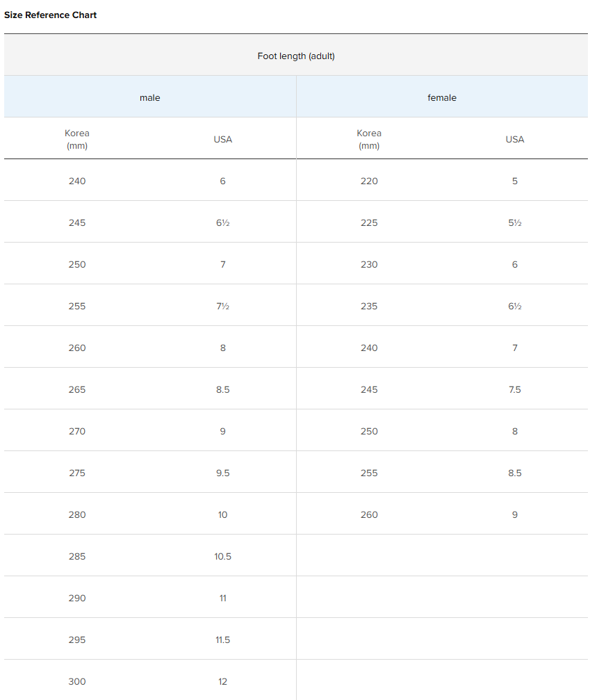
Task: Click the Size Reference Chart heading
Action: (51, 15)
